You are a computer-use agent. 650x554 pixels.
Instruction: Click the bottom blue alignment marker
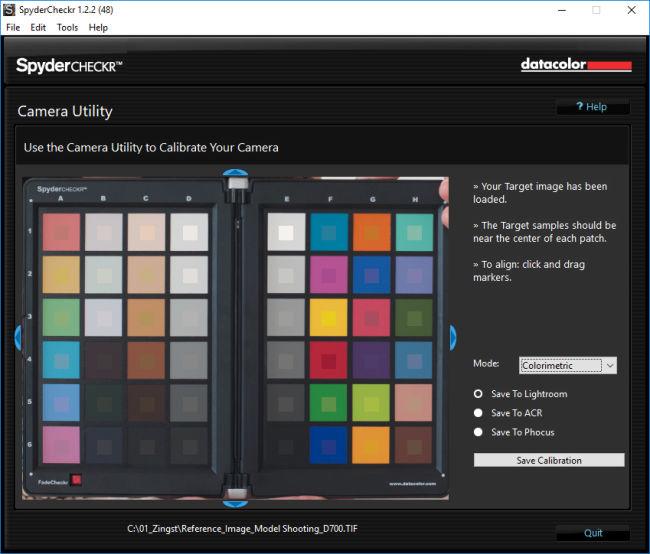[x=236, y=496]
